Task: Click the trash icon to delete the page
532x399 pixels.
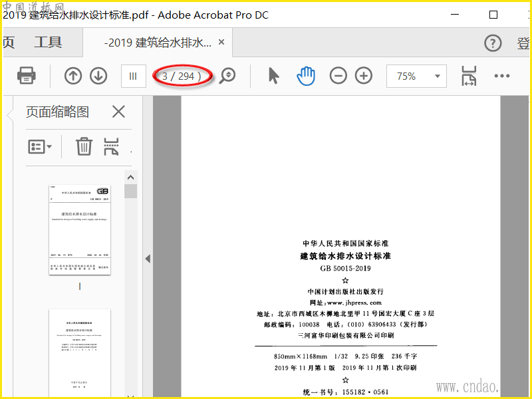Action: coord(84,146)
